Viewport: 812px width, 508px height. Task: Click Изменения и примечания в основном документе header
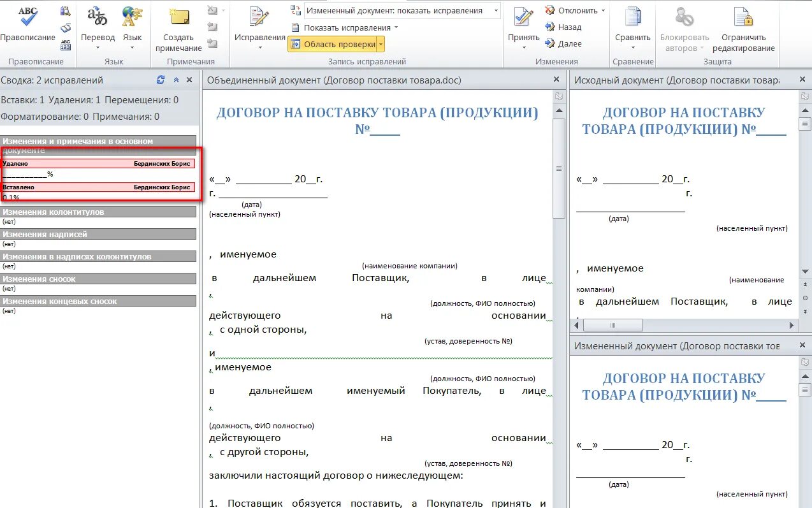pos(98,145)
